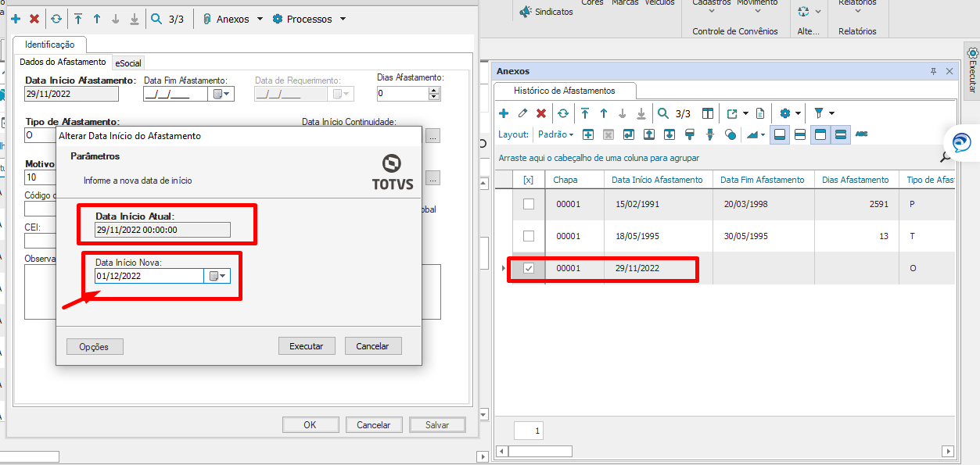Viewport: 980px width, 465px height.
Task: Add new entry in Histórico de Afastamentos toolbar
Action: pyautogui.click(x=504, y=113)
